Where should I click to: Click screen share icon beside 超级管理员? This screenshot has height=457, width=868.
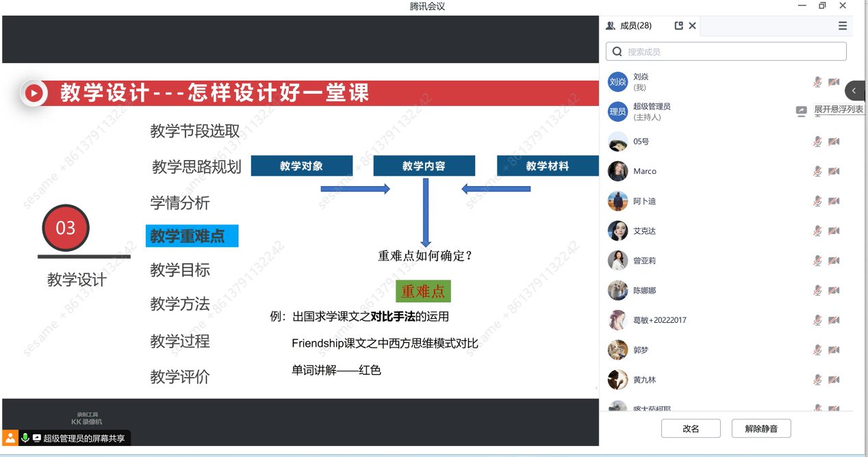click(801, 112)
